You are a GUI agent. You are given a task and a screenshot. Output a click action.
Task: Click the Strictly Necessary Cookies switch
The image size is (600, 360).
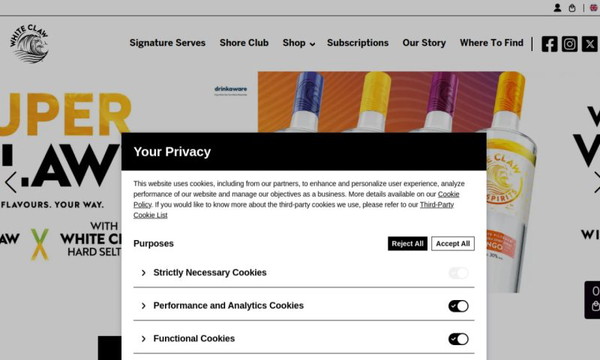458,273
